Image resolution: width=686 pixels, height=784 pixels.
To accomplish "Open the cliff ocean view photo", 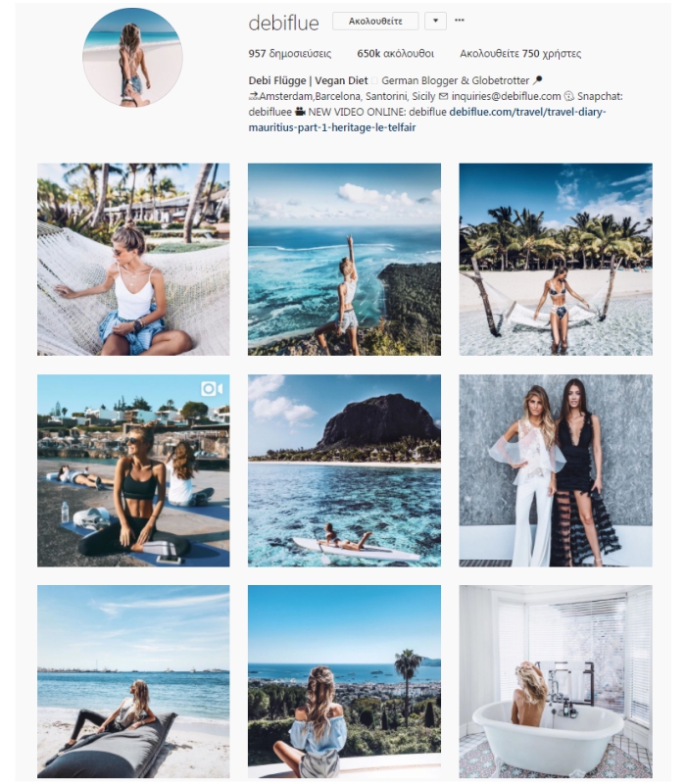I will point(345,259).
